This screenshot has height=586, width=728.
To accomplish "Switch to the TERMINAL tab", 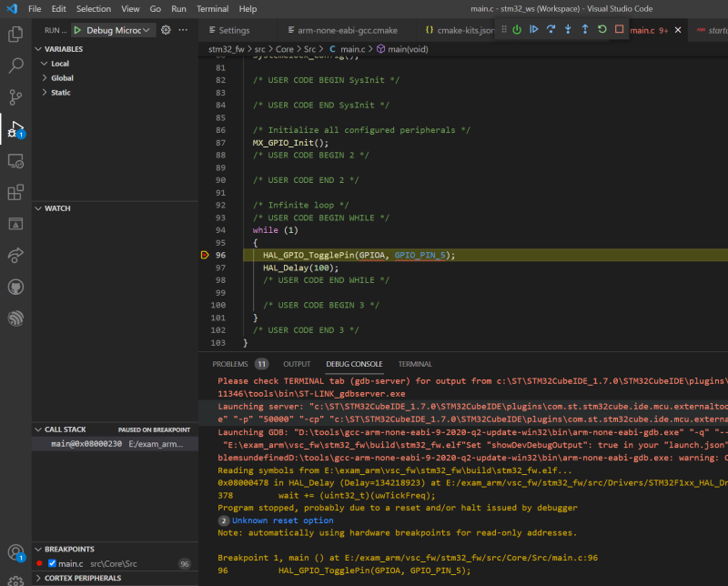I will [415, 363].
